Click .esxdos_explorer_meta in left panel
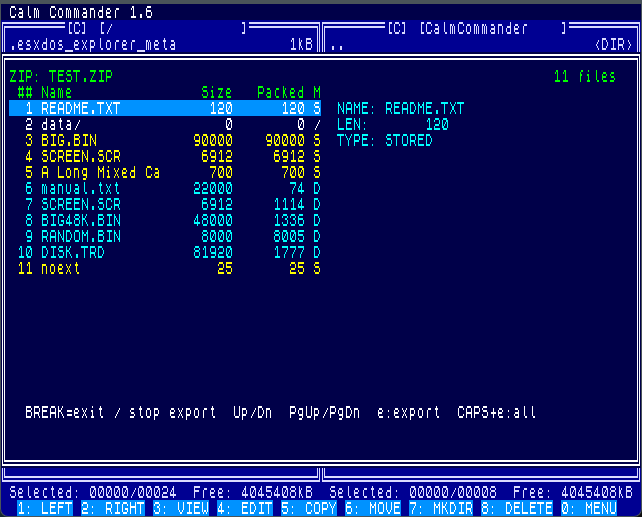This screenshot has width=642, height=517. point(93,44)
